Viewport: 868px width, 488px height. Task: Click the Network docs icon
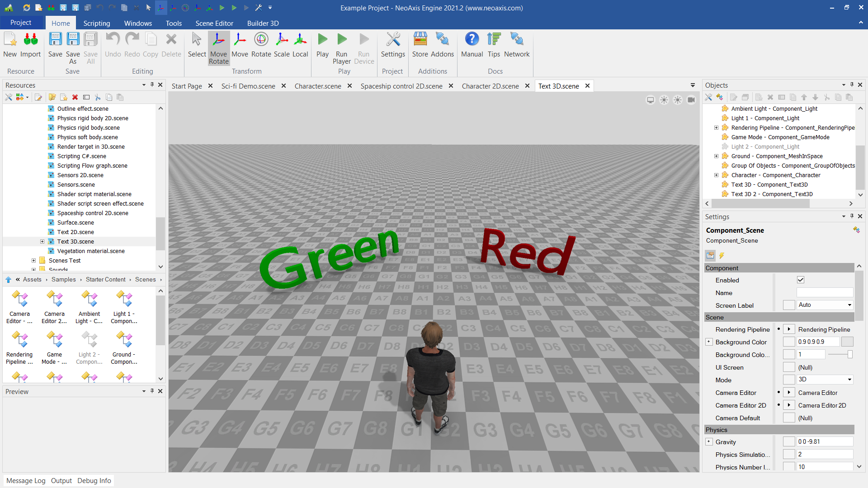(x=516, y=44)
